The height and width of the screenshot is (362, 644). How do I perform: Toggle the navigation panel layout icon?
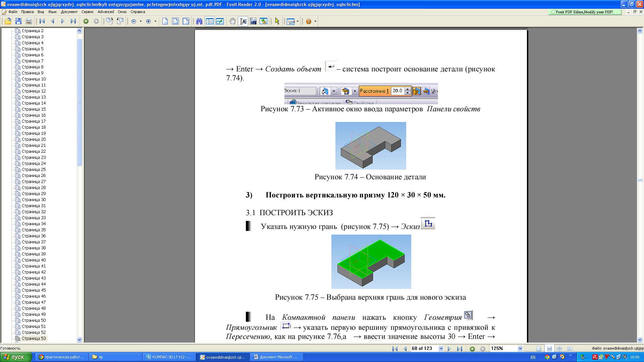(210, 21)
